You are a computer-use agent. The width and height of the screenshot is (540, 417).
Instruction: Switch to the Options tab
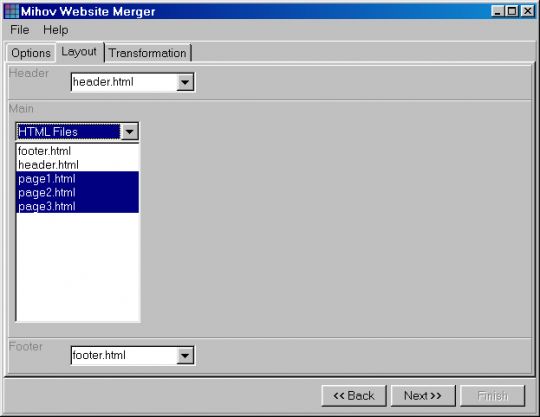tap(31, 53)
